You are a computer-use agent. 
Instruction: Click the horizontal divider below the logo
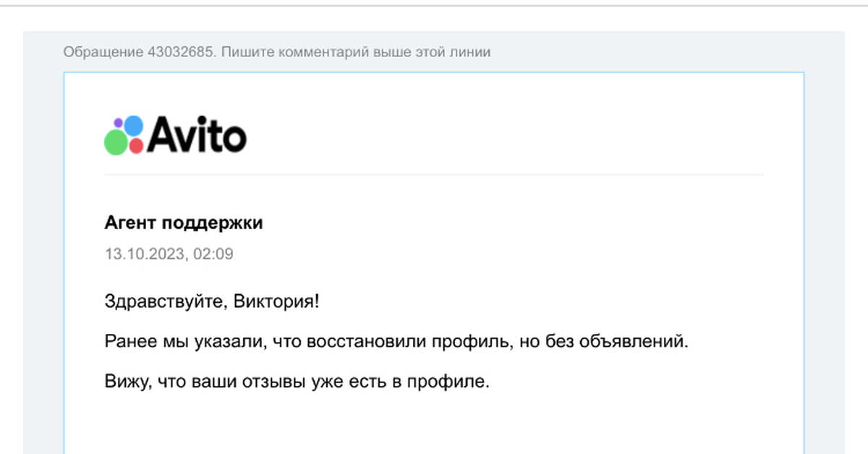click(x=434, y=174)
